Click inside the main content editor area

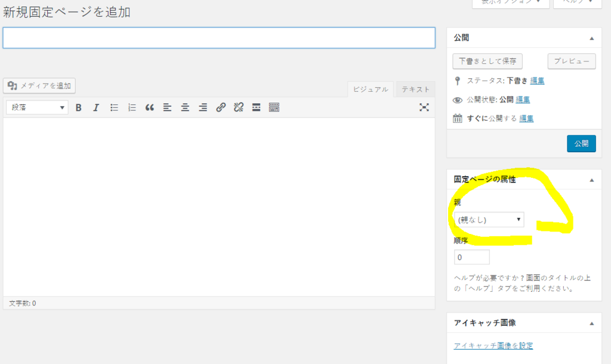click(x=219, y=206)
